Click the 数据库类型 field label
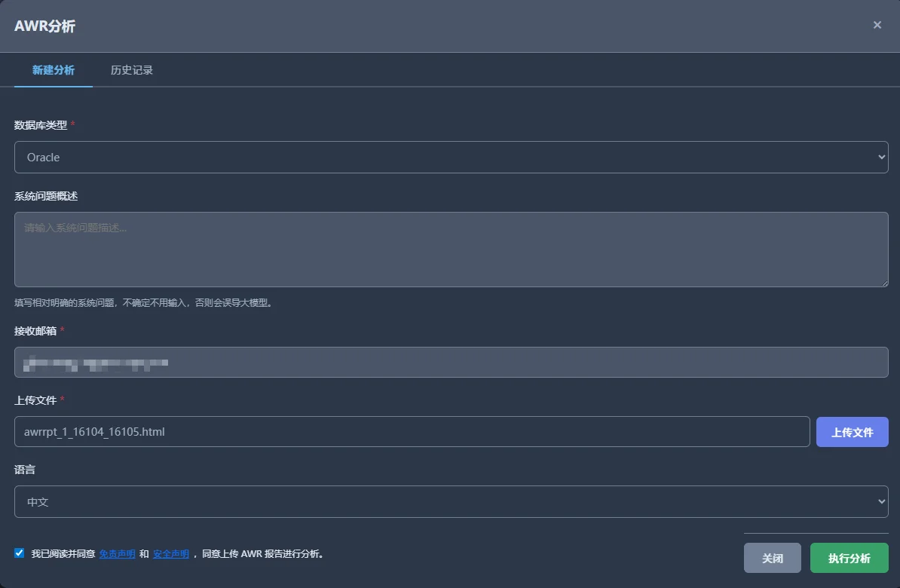The image size is (900, 588). pyautogui.click(x=41, y=125)
